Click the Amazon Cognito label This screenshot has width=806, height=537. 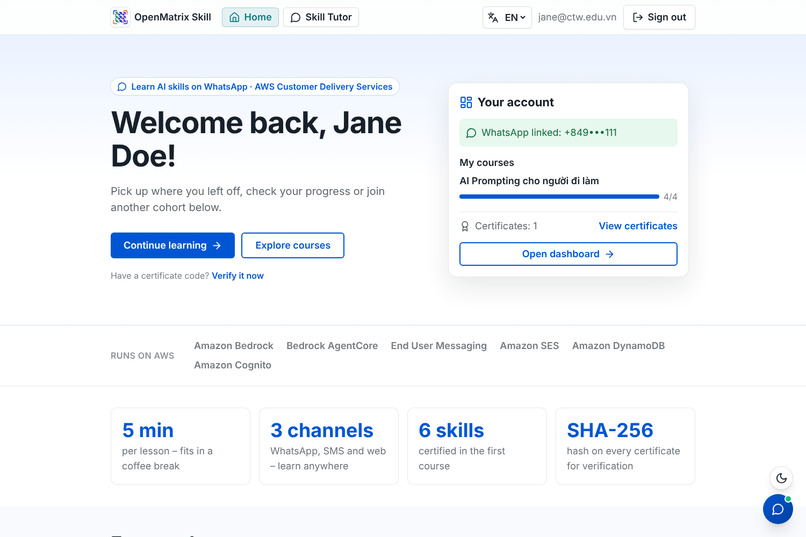click(232, 365)
